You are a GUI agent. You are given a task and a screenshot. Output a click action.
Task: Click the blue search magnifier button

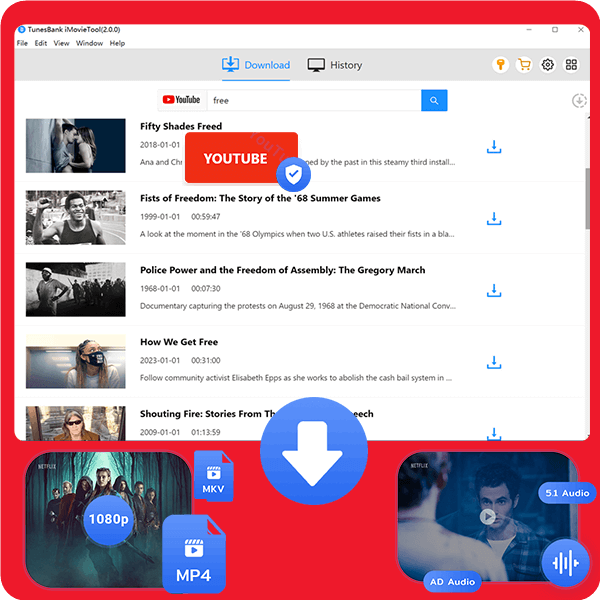[434, 100]
